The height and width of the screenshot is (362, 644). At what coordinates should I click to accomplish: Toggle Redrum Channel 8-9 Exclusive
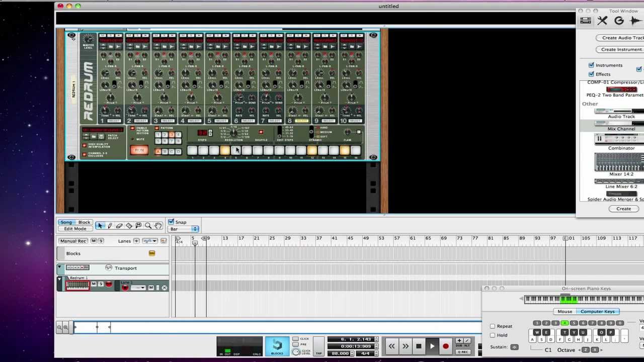pos(85,153)
